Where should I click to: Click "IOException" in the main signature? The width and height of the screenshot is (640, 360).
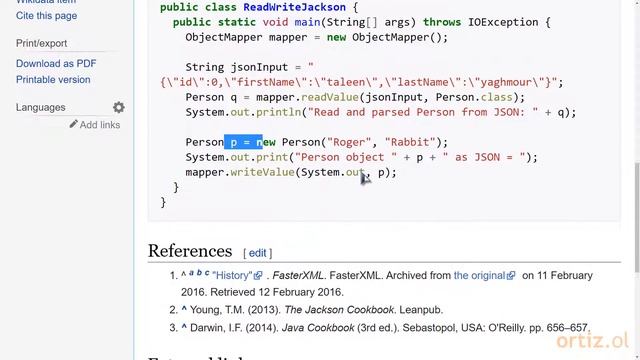[503, 22]
